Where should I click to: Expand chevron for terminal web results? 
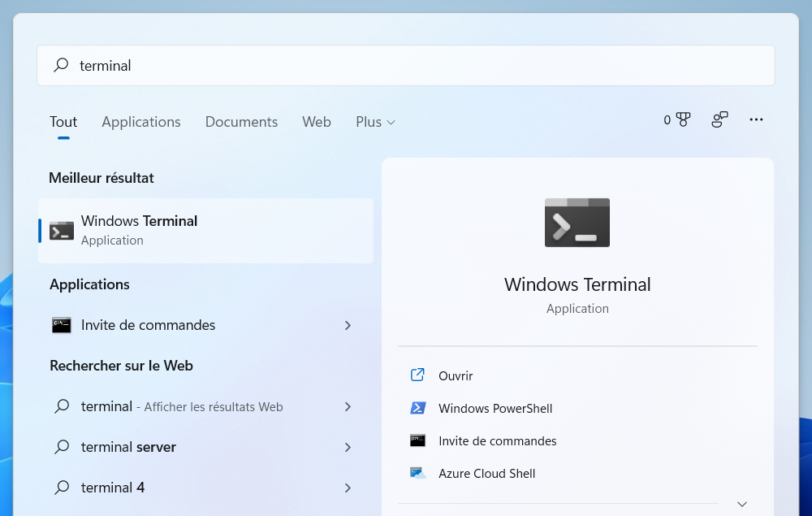point(348,406)
